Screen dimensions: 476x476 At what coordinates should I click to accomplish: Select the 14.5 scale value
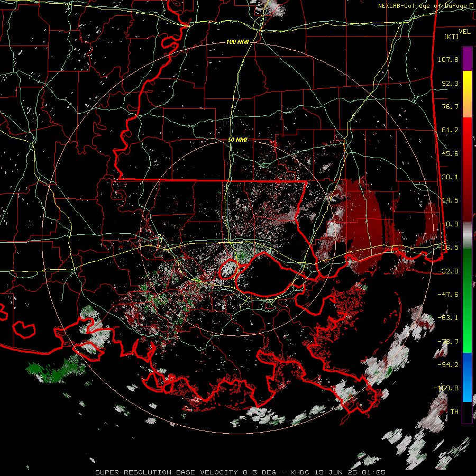[x=450, y=200]
